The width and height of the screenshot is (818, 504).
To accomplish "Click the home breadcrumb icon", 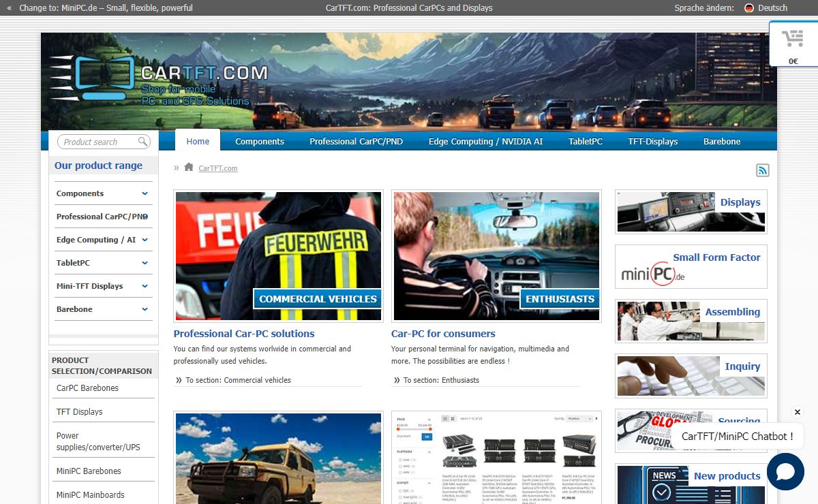I will point(189,167).
